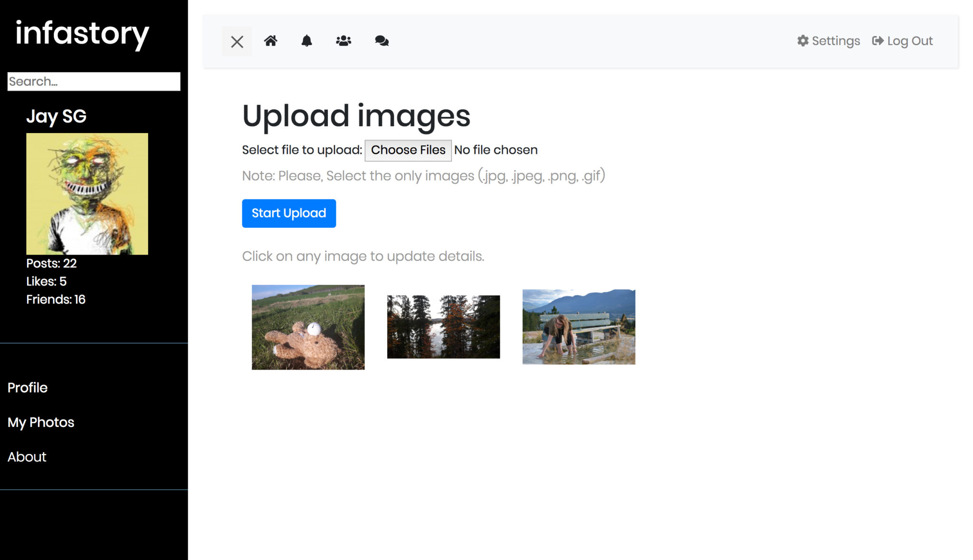
Task: Open Profile in the sidebar menu
Action: pos(28,388)
